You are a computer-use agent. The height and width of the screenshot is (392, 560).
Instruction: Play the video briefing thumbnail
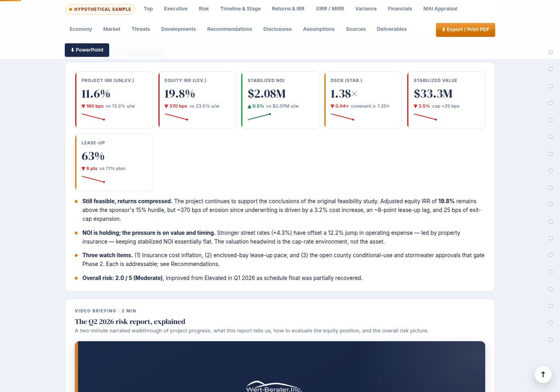point(280,366)
